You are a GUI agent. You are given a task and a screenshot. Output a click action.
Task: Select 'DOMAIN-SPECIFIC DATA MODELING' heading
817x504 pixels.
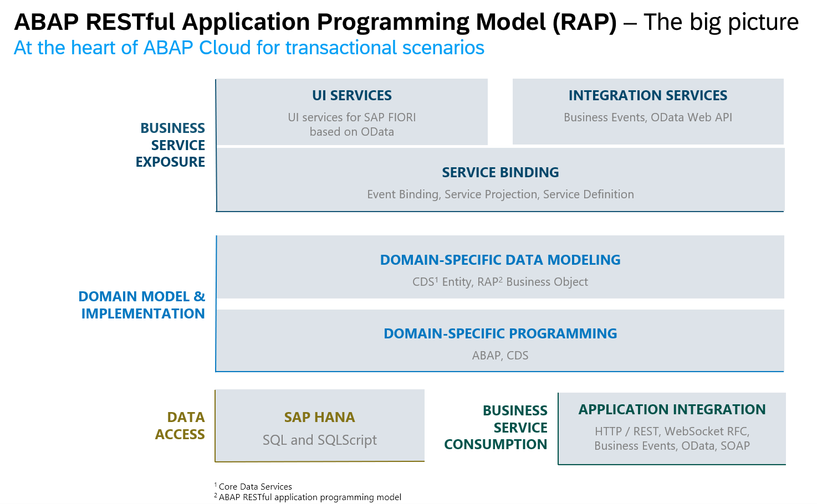point(501,260)
